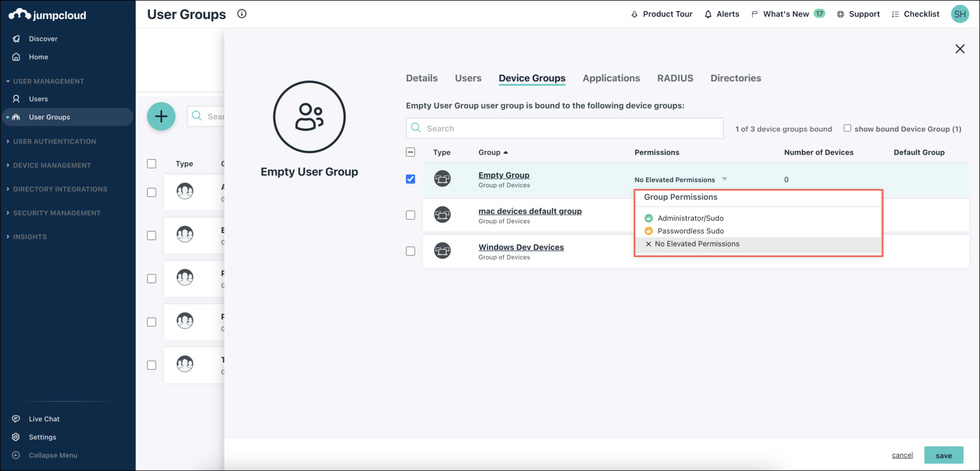Click the Alerts bell icon
Viewport: 980px width, 471px height.
click(708, 14)
